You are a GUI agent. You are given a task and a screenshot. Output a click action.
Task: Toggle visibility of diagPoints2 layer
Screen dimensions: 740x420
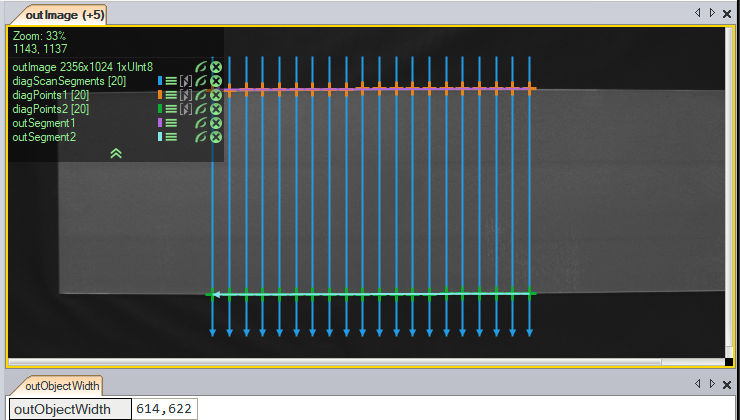click(201, 109)
